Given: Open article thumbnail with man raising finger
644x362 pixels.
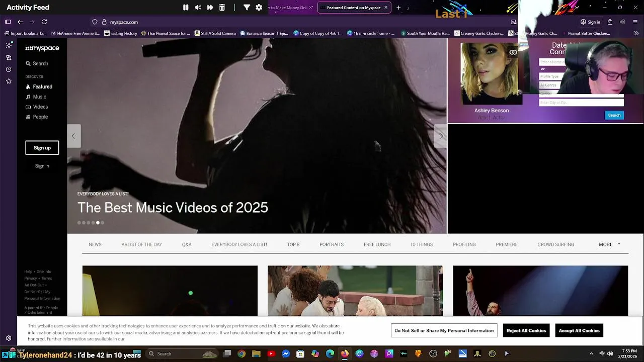Looking at the screenshot, I should click(x=540, y=291).
